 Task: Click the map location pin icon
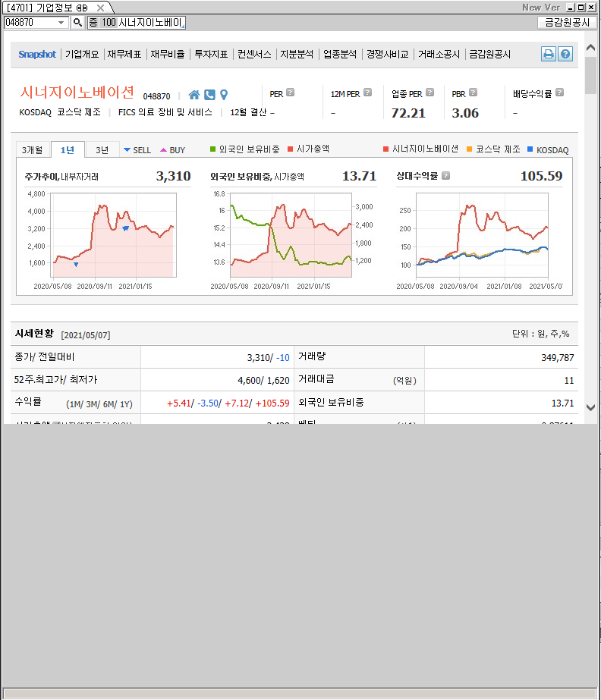[x=224, y=95]
